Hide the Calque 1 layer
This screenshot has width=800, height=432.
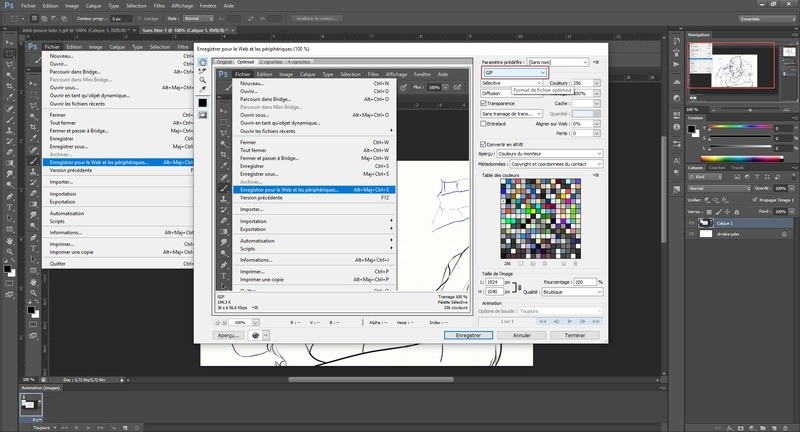coord(691,223)
